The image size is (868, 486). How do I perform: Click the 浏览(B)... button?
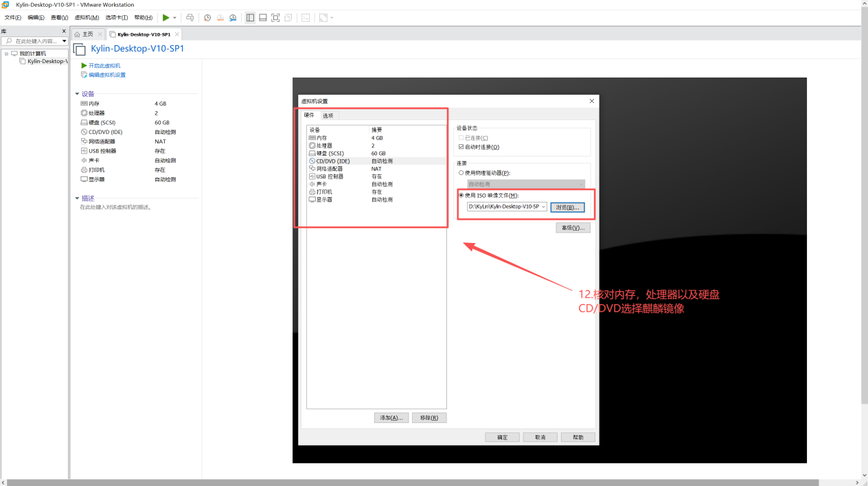567,207
